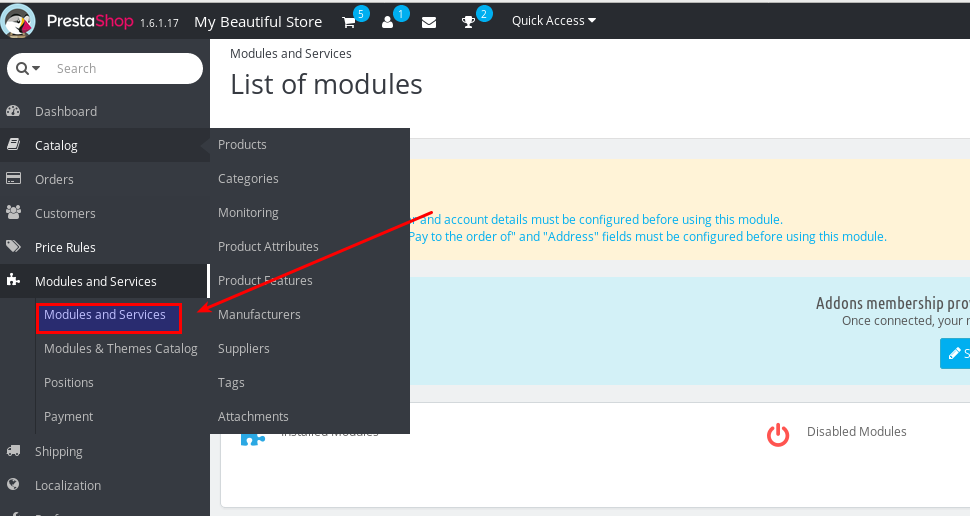The image size is (970, 516).
Task: Choose Suppliers in the Catalog flyout
Action: (x=244, y=348)
